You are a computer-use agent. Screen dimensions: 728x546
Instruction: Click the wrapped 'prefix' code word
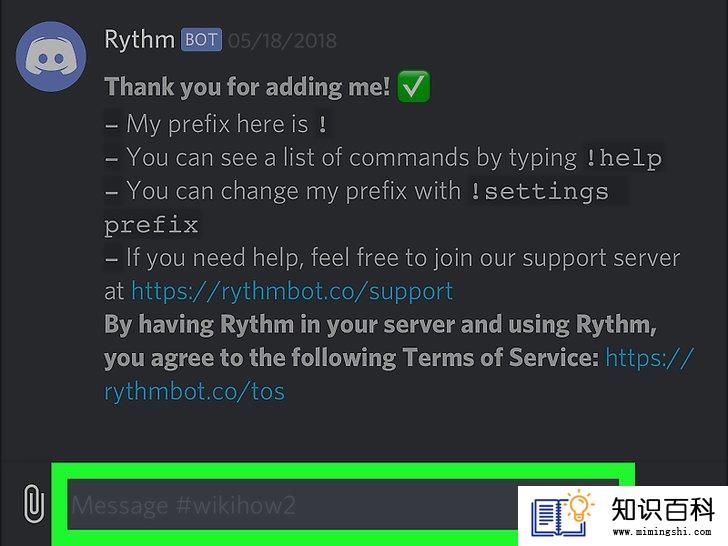point(151,225)
